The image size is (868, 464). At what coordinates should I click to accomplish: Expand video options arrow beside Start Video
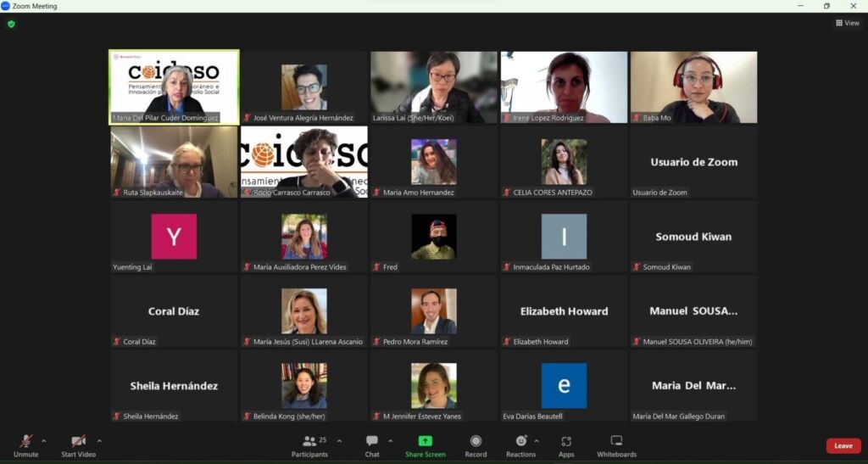[99, 441]
